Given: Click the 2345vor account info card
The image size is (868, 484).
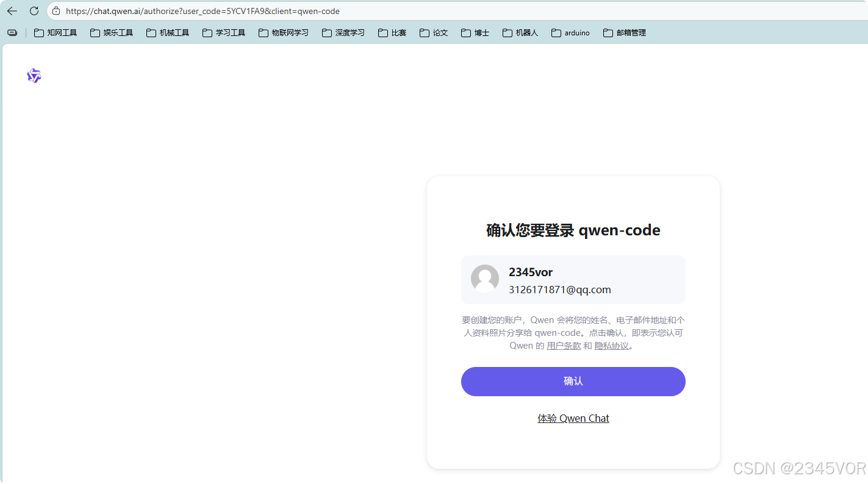Looking at the screenshot, I should (573, 279).
